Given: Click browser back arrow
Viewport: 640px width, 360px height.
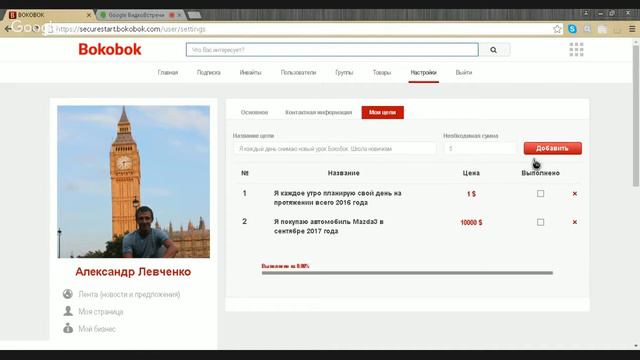Looking at the screenshot, I should (x=7, y=29).
